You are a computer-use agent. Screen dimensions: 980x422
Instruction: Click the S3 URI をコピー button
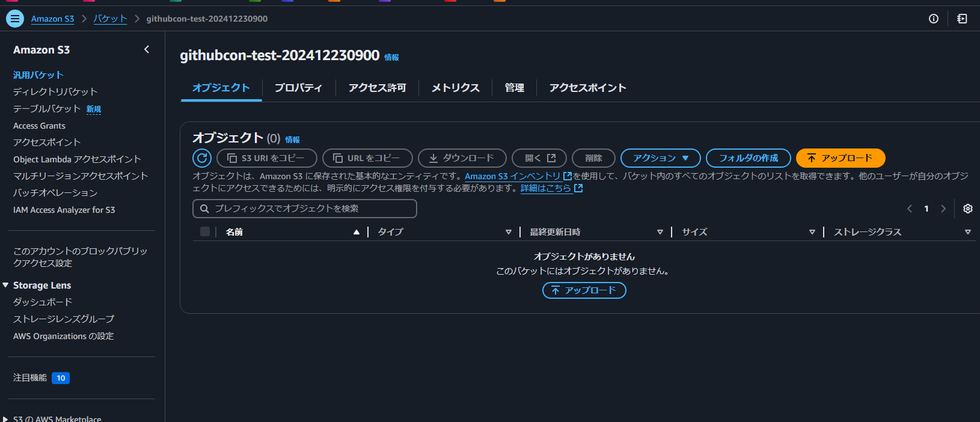267,158
